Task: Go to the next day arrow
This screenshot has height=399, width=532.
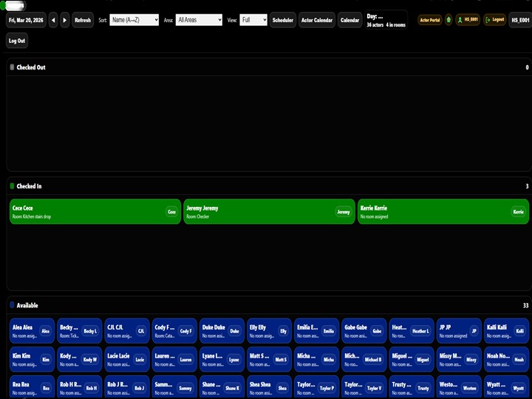Action: pos(65,20)
